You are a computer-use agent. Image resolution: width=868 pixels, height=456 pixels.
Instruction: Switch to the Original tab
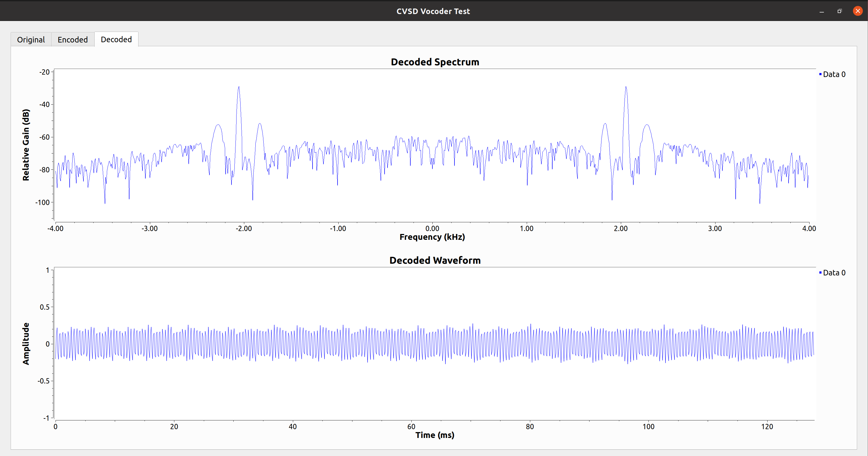(x=31, y=40)
